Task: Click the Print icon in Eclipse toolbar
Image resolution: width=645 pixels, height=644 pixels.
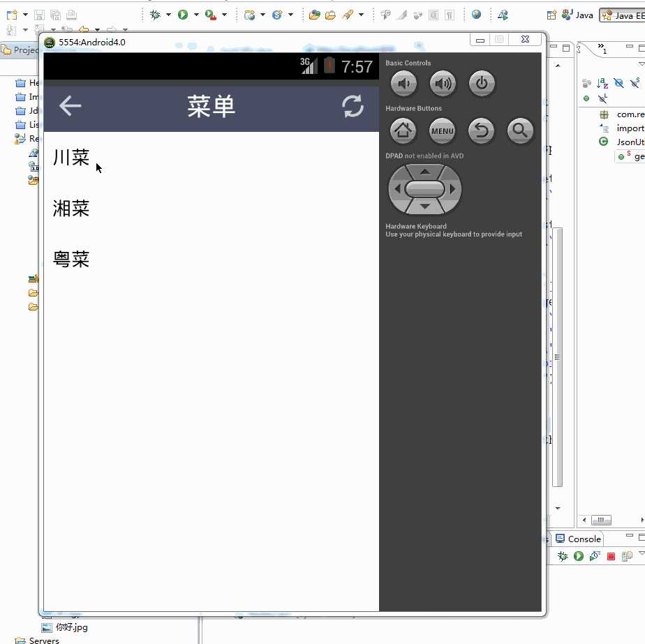Action: [72, 15]
